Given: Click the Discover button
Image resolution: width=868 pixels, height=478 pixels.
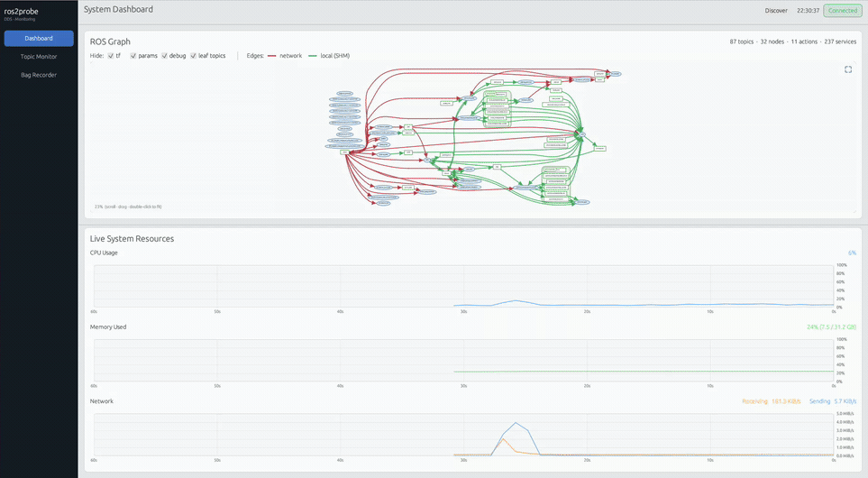Looking at the screenshot, I should tap(776, 11).
